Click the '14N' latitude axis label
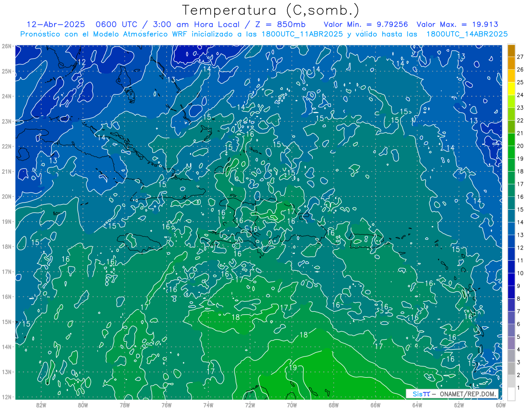This screenshot has height=411, width=532. 6,347
